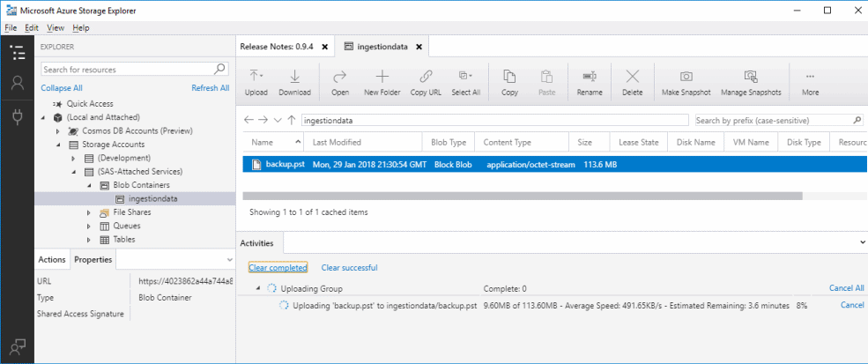Screen dimensions: 868x364
Task: Click Collapse All link
Action: [62, 87]
